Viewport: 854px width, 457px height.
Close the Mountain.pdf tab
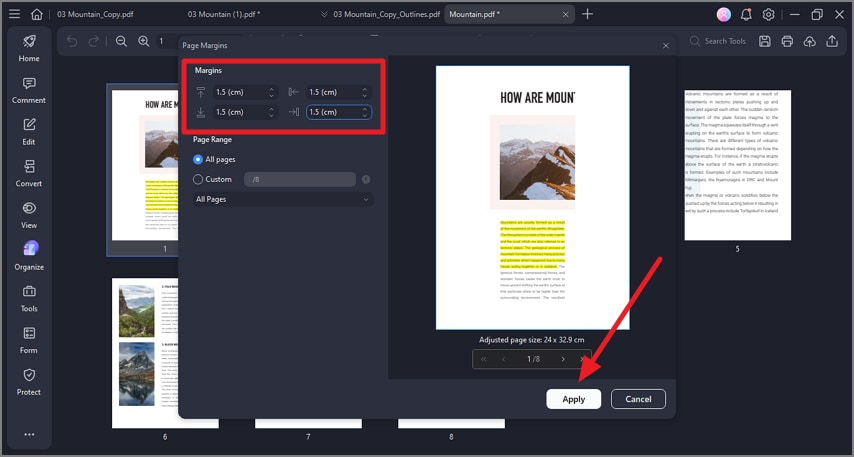(x=565, y=15)
